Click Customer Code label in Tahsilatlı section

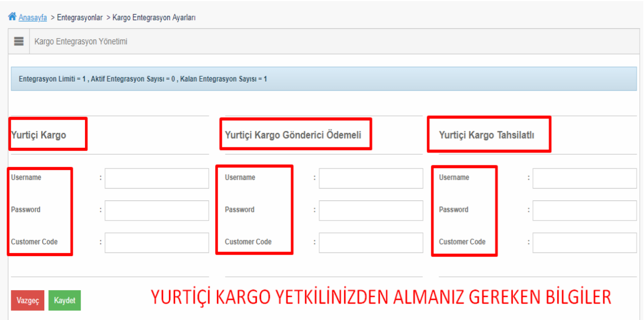point(462,242)
